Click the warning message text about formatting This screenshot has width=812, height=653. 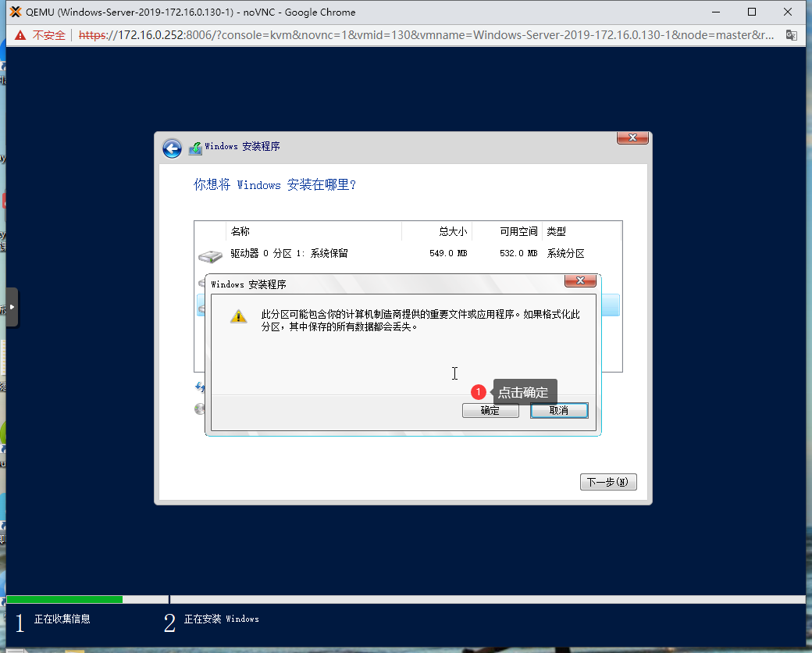point(421,320)
